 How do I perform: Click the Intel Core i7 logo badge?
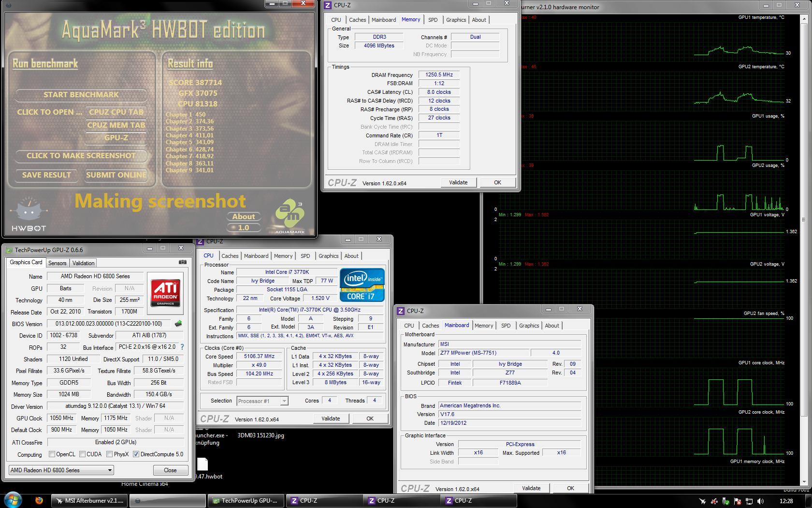[x=362, y=285]
